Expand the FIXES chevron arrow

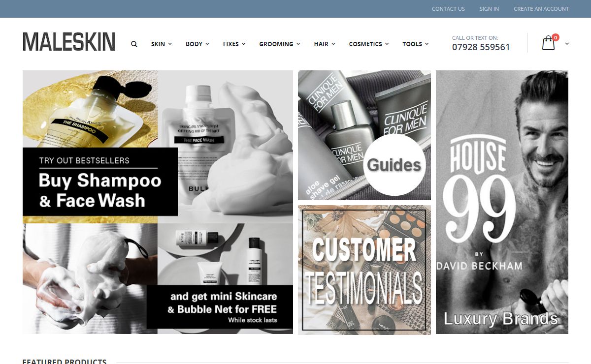pyautogui.click(x=243, y=44)
